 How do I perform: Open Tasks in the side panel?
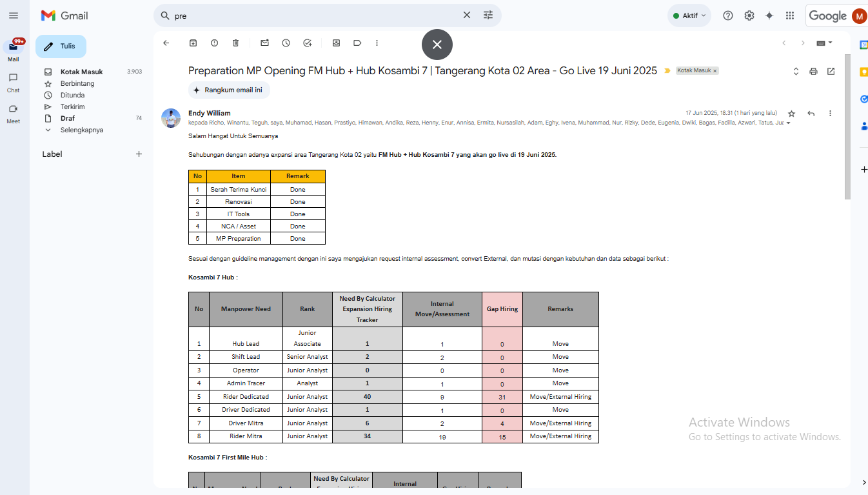click(x=864, y=99)
